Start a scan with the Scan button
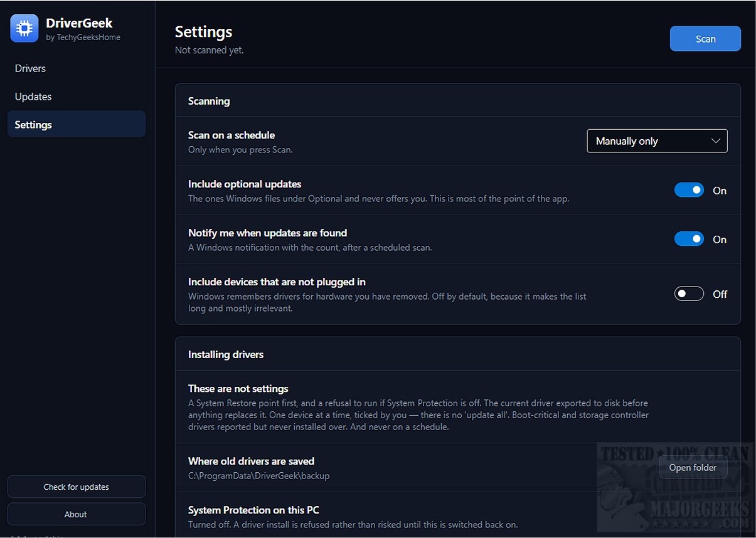The image size is (756, 538). click(705, 39)
